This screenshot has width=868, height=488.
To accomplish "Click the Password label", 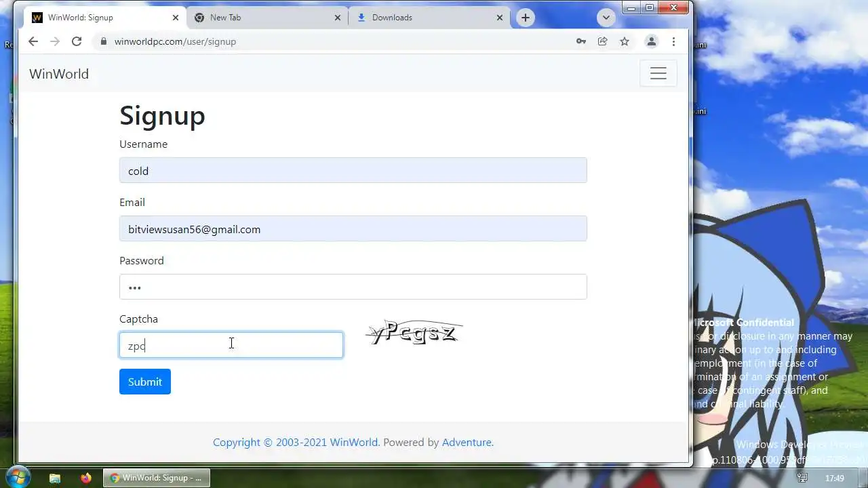I will pos(142,261).
